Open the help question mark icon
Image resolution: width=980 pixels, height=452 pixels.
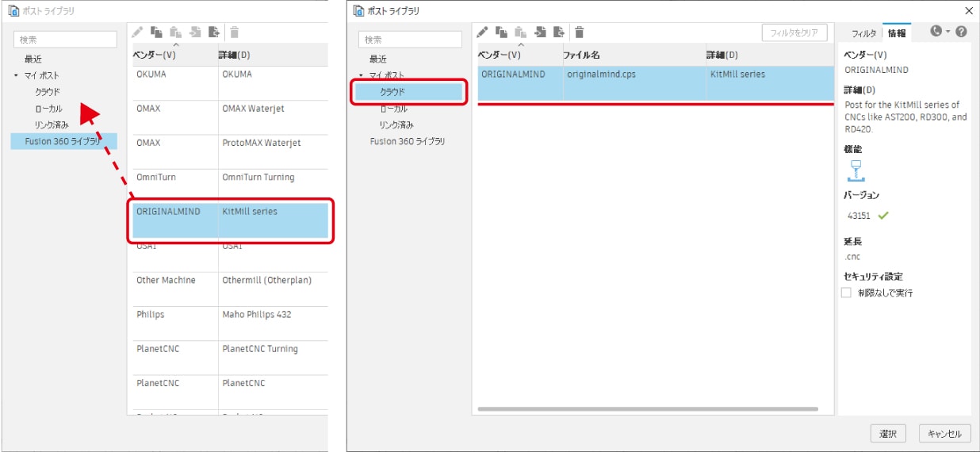[x=961, y=32]
